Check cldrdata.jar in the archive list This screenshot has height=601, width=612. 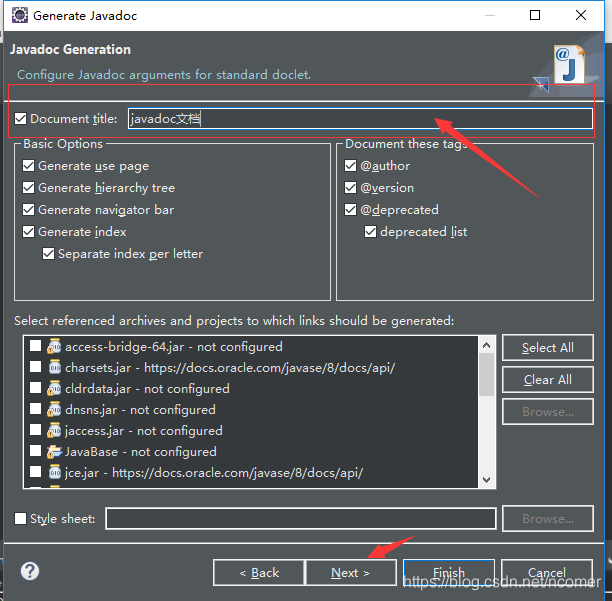coord(36,388)
